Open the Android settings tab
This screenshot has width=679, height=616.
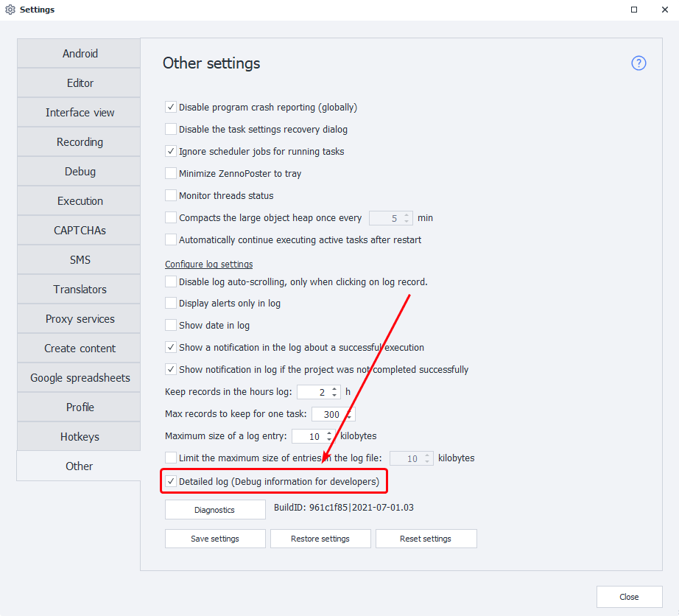[80, 54]
